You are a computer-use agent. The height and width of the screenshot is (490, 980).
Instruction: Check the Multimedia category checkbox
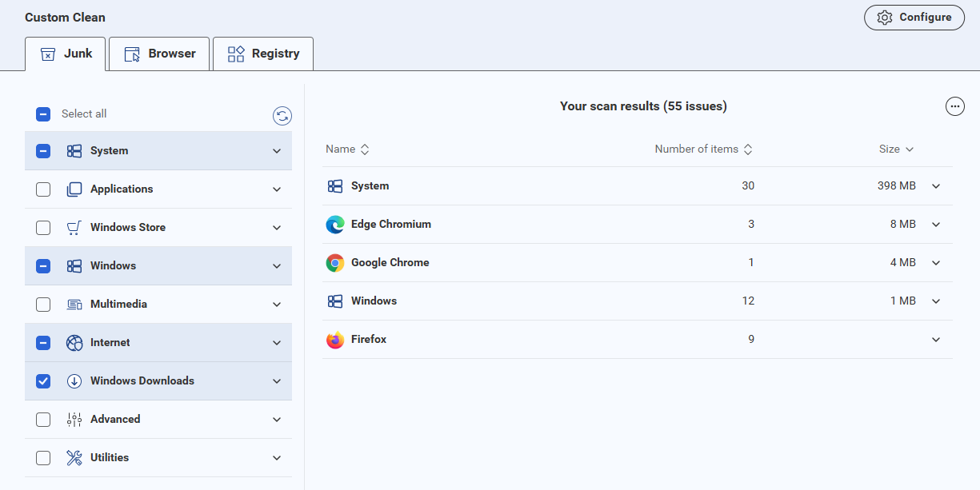pyautogui.click(x=43, y=305)
